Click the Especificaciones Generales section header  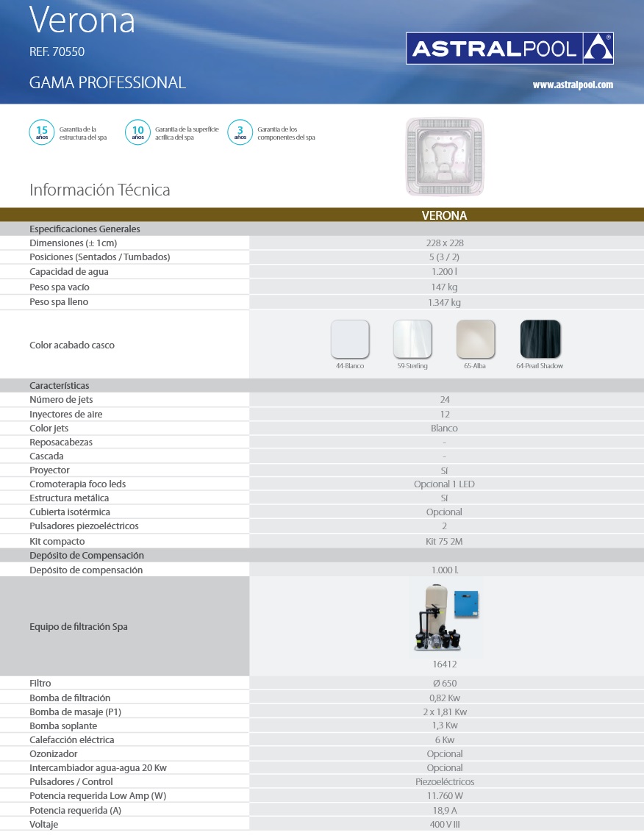click(x=85, y=229)
